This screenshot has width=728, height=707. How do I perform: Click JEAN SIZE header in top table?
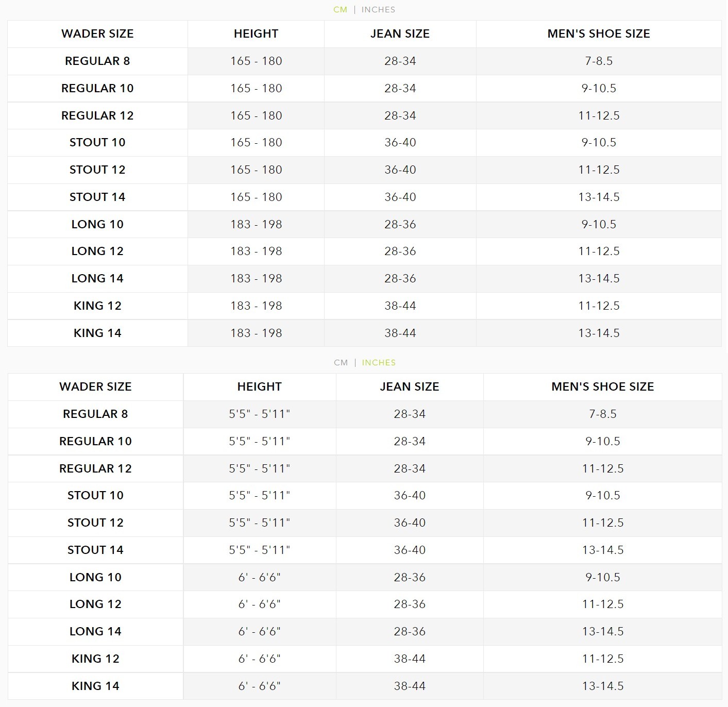click(x=400, y=34)
